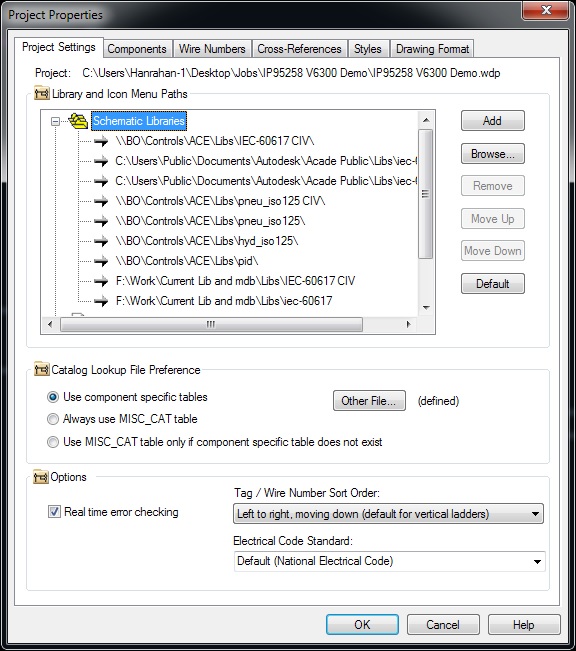Select the \\BO\Controls\ACE\Libs\pid\ path
The height and width of the screenshot is (651, 576).
[187, 261]
